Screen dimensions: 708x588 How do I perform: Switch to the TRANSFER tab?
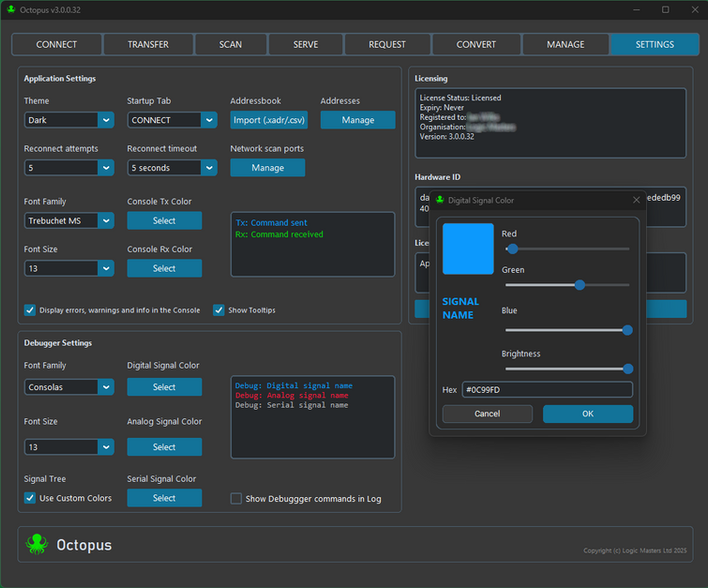(148, 44)
